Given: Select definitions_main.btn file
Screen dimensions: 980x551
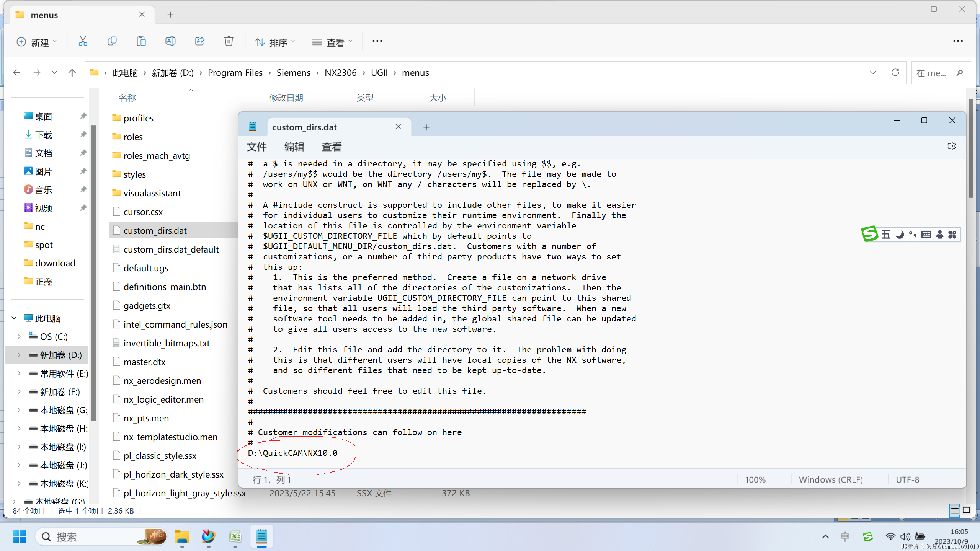Looking at the screenshot, I should point(165,287).
